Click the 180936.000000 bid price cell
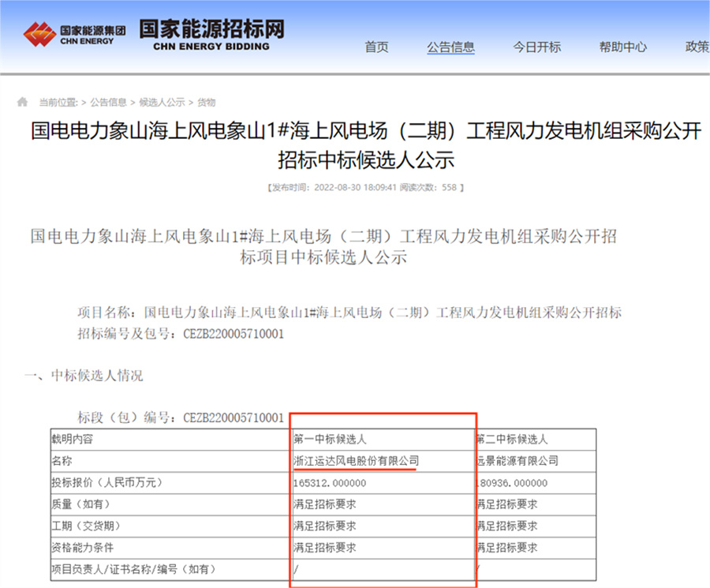 coord(536,483)
